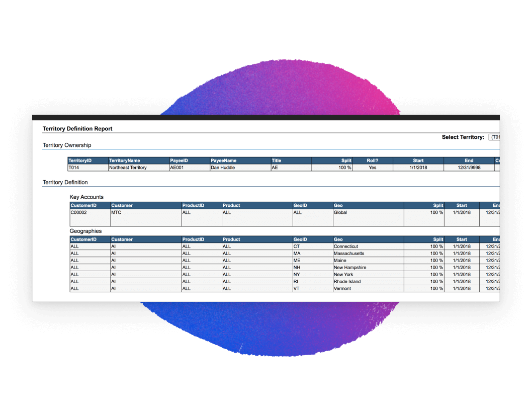Select the MTC customer cell
This screenshot has width=532, height=406.
tap(146, 218)
